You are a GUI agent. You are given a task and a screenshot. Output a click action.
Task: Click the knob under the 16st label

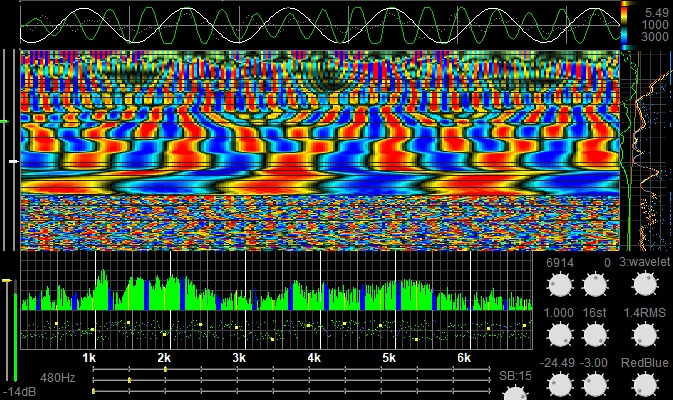(x=595, y=335)
